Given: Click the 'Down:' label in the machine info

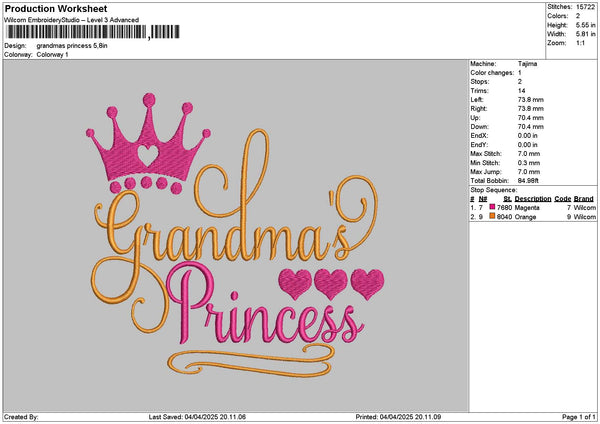Looking at the screenshot, I should (x=479, y=127).
